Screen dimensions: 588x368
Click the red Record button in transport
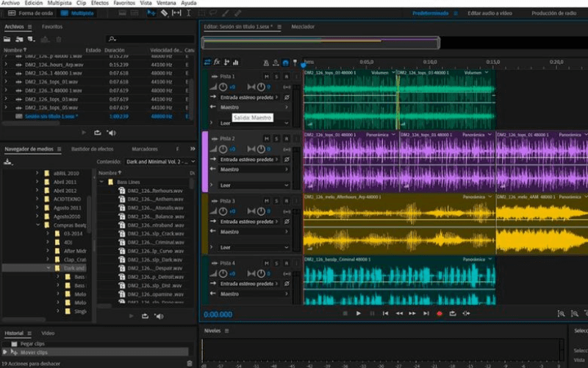pos(440,314)
